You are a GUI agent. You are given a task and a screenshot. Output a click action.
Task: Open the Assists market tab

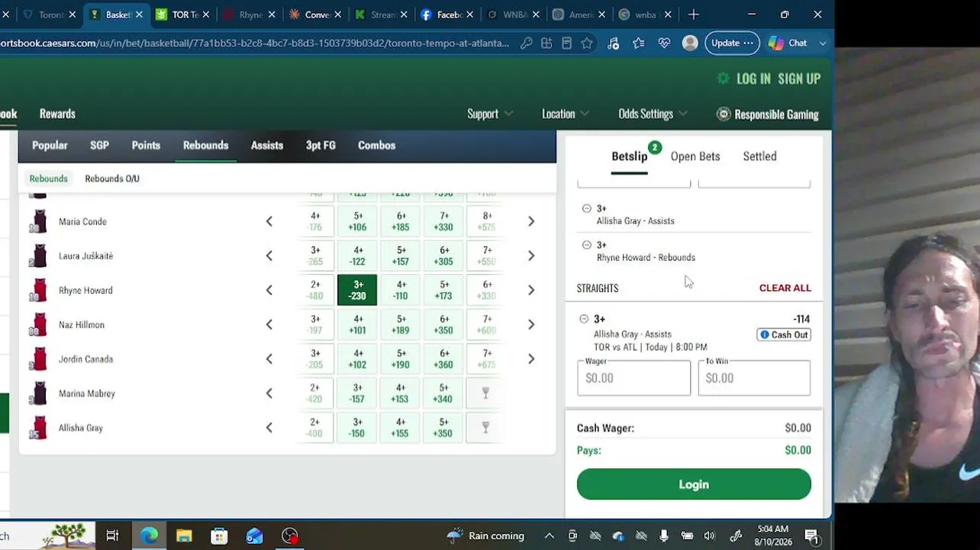267,145
